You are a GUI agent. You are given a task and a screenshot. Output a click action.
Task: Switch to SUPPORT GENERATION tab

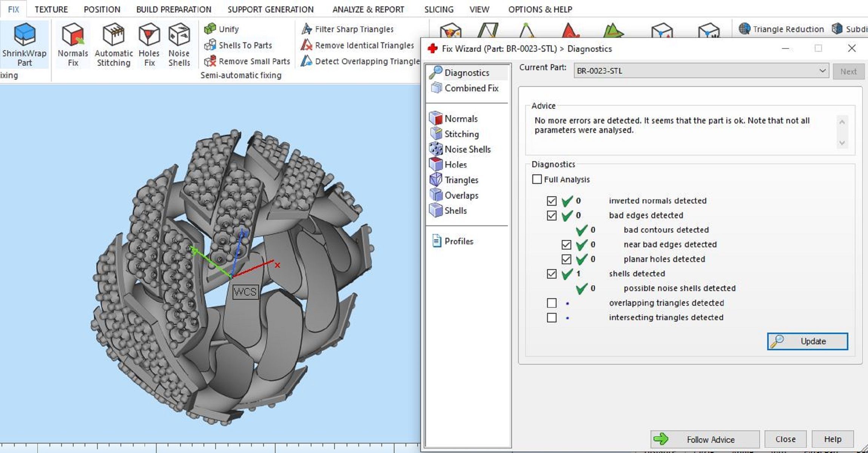[270, 9]
